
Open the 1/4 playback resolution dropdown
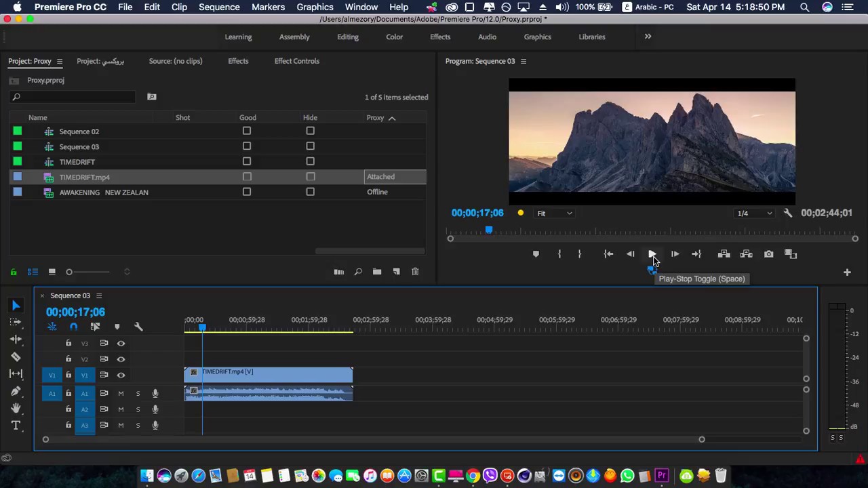(x=755, y=213)
